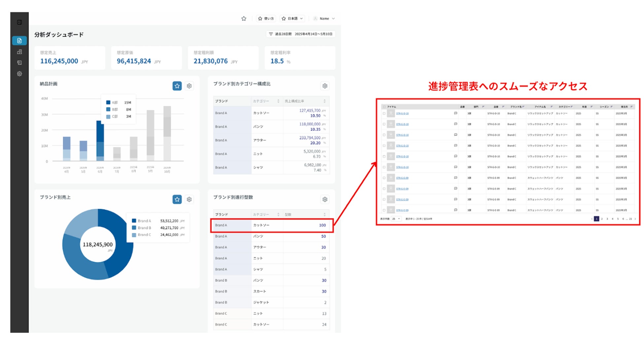Click the sidebar collapse panel icon
This screenshot has width=644, height=339.
[x=19, y=22]
